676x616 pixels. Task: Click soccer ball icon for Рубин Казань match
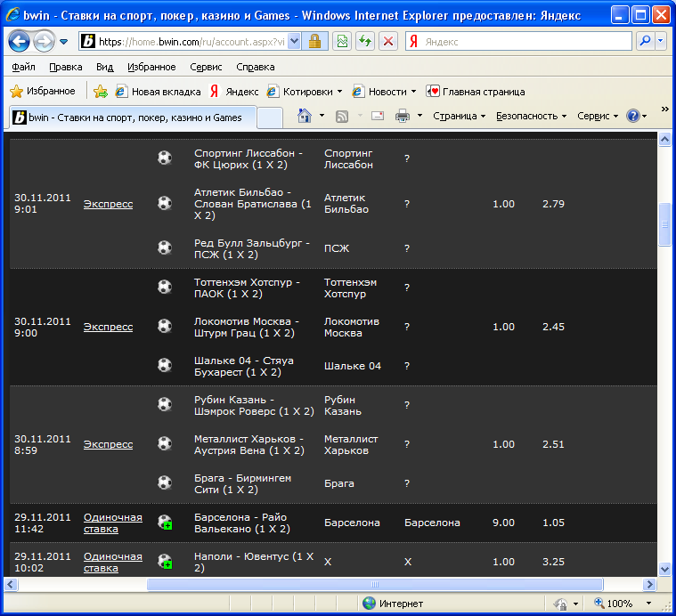coord(165,404)
